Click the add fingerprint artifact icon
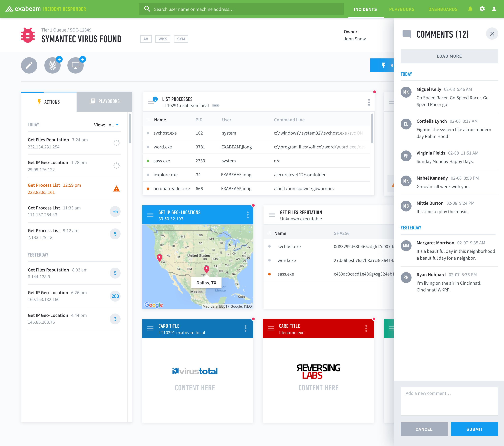Screen dimensions: 504x446 tap(52, 65)
